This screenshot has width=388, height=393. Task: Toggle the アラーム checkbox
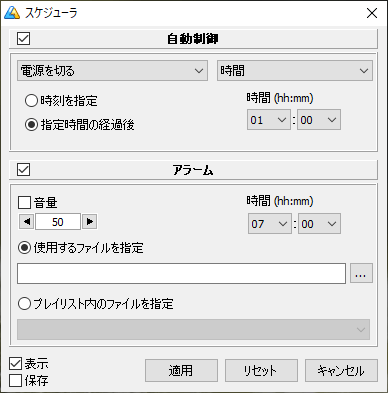point(24,170)
